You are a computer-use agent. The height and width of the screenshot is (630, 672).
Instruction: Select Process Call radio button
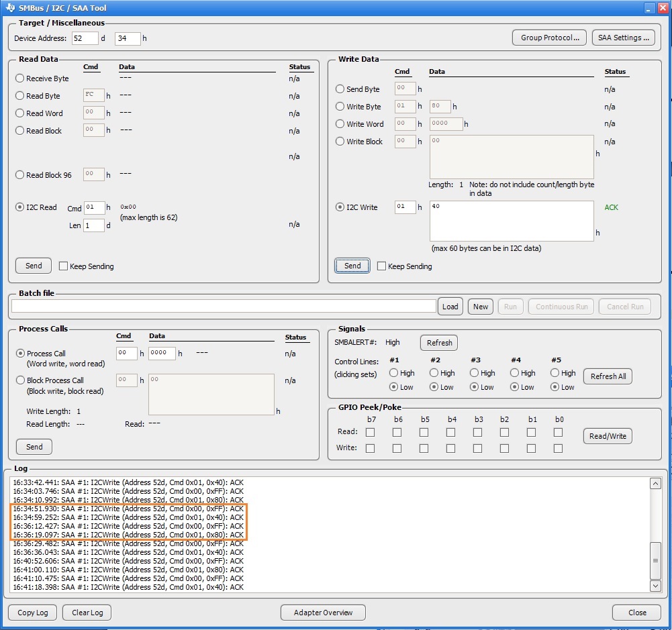coord(20,354)
